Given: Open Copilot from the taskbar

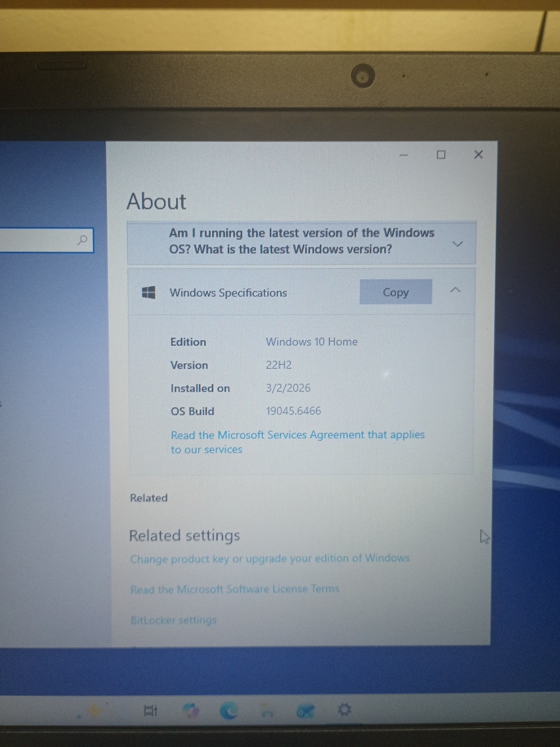Looking at the screenshot, I should point(191,711).
